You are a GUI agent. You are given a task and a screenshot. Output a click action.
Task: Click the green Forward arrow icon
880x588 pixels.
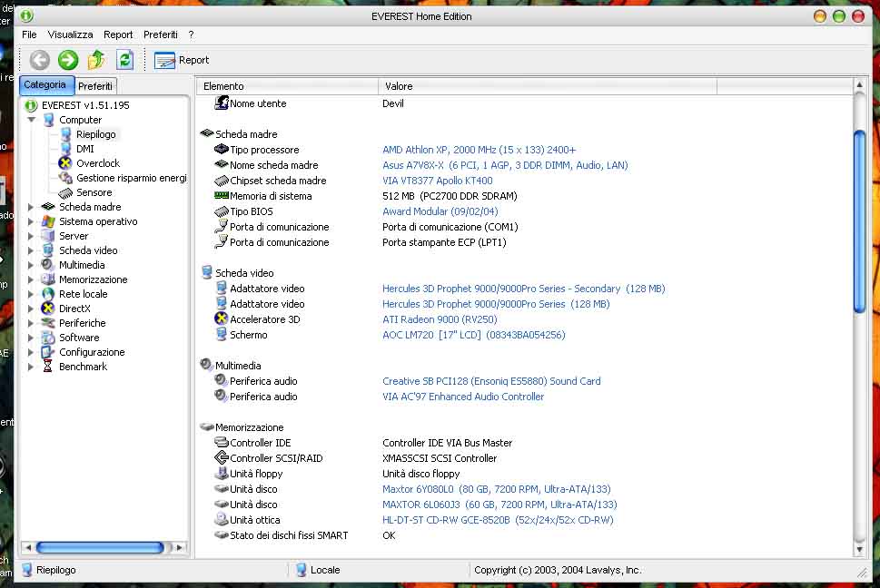68,60
